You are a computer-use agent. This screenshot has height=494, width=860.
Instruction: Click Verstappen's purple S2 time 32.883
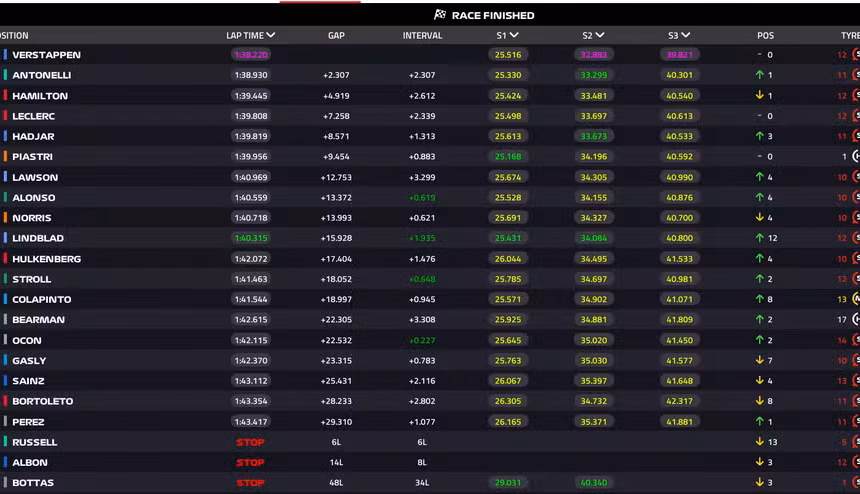coord(594,55)
